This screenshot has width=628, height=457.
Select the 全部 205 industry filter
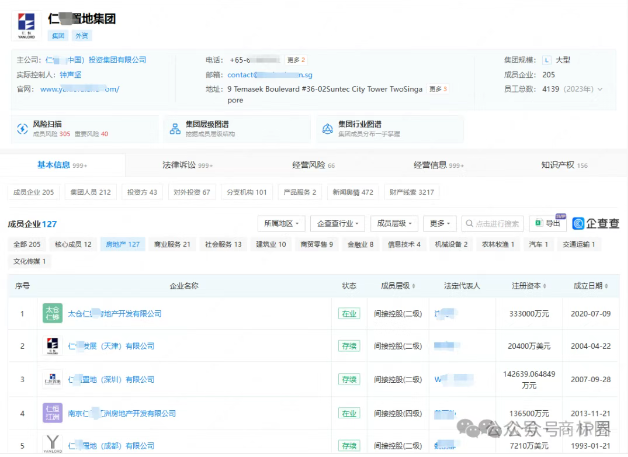coord(26,244)
